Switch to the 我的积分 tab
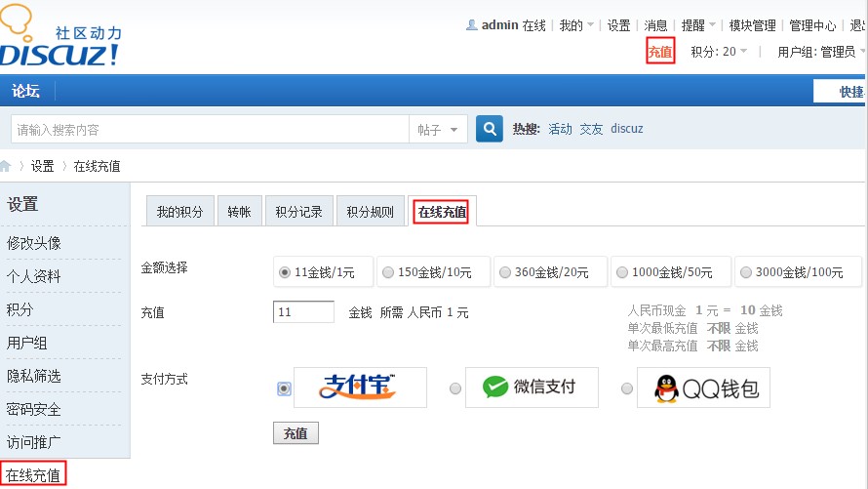 [x=179, y=212]
